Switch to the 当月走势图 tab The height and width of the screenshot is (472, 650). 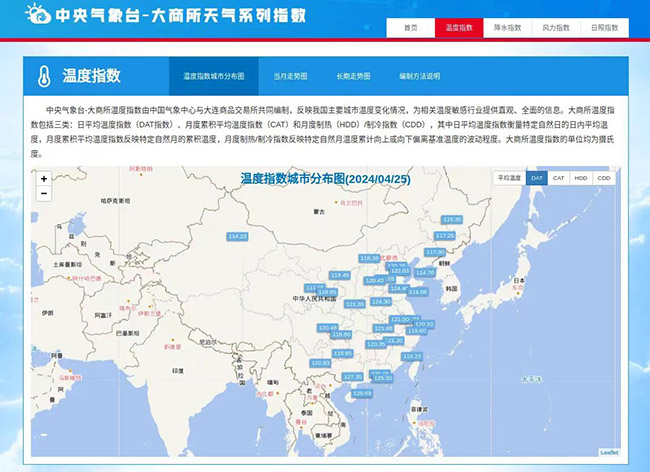click(290, 76)
